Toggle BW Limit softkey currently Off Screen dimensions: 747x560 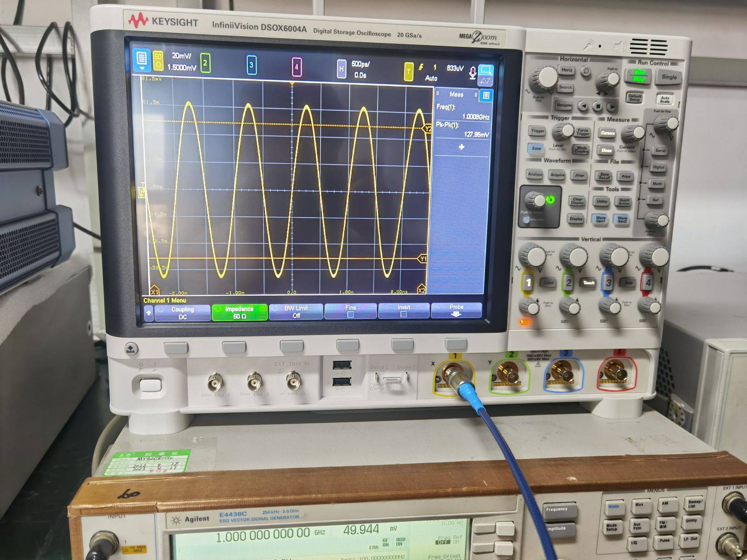[x=296, y=312]
